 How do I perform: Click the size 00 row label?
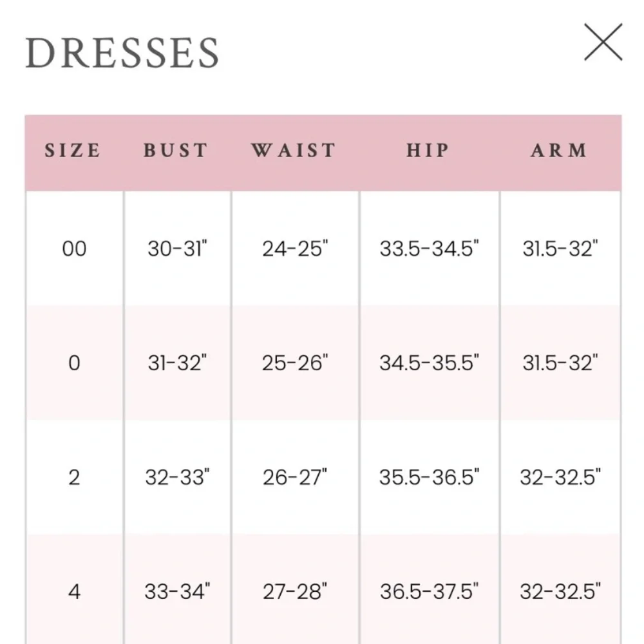pyautogui.click(x=74, y=249)
